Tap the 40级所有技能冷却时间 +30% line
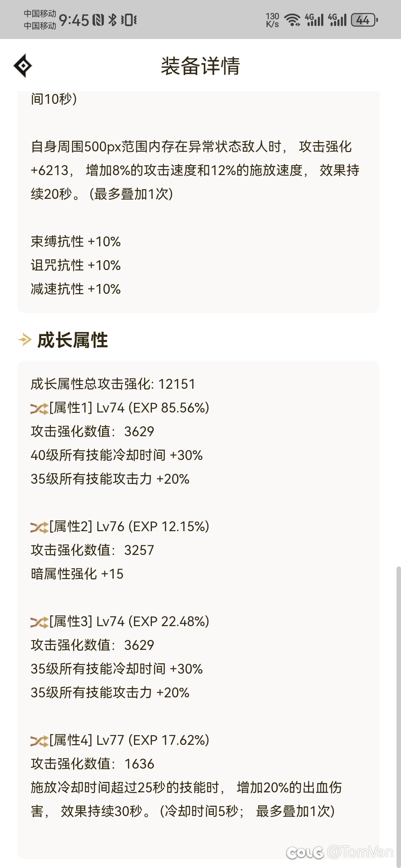The width and height of the screenshot is (401, 868). [x=117, y=455]
